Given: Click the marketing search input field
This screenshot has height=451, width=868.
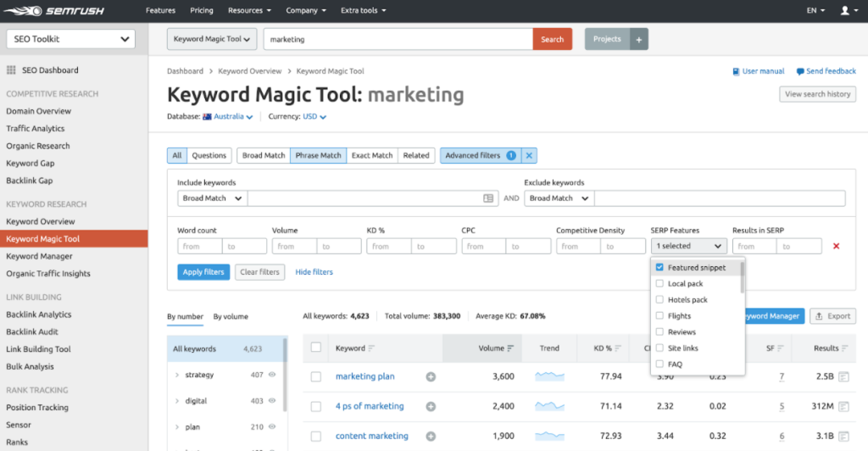Looking at the screenshot, I should point(398,39).
